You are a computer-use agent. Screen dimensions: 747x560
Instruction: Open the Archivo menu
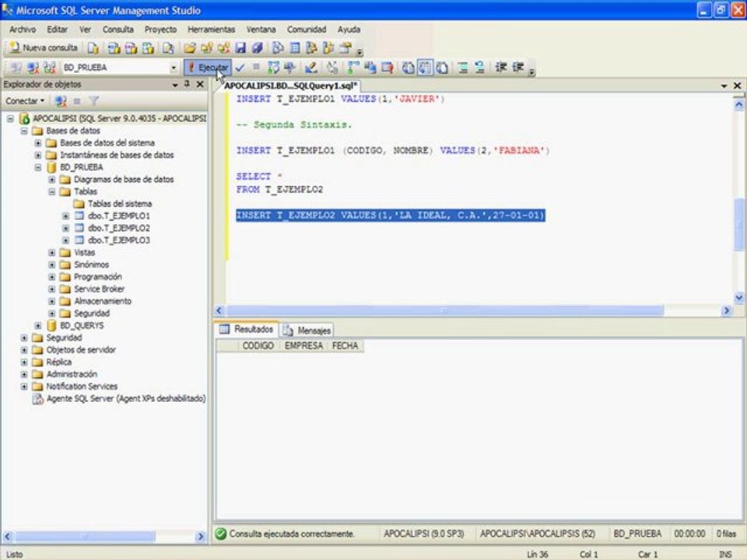(23, 30)
